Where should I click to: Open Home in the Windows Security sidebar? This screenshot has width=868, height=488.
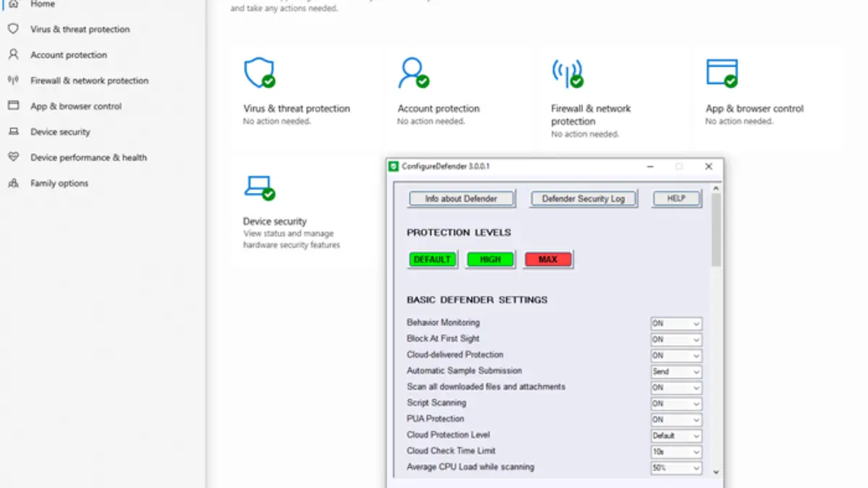[x=43, y=4]
